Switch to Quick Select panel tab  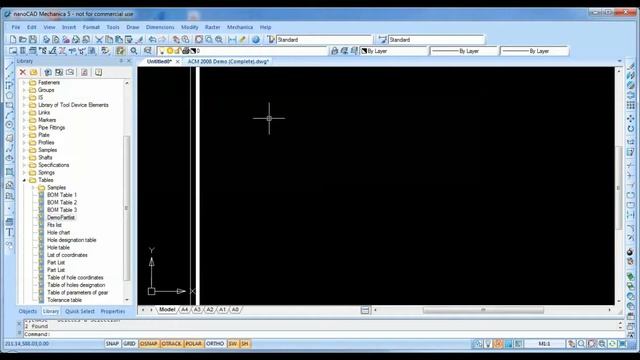(80, 311)
